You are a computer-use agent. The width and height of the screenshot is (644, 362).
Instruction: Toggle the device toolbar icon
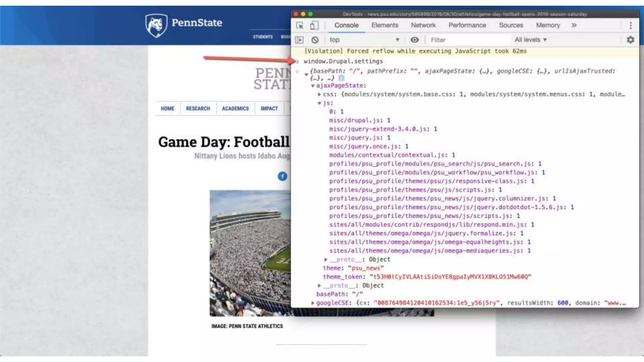(x=314, y=25)
